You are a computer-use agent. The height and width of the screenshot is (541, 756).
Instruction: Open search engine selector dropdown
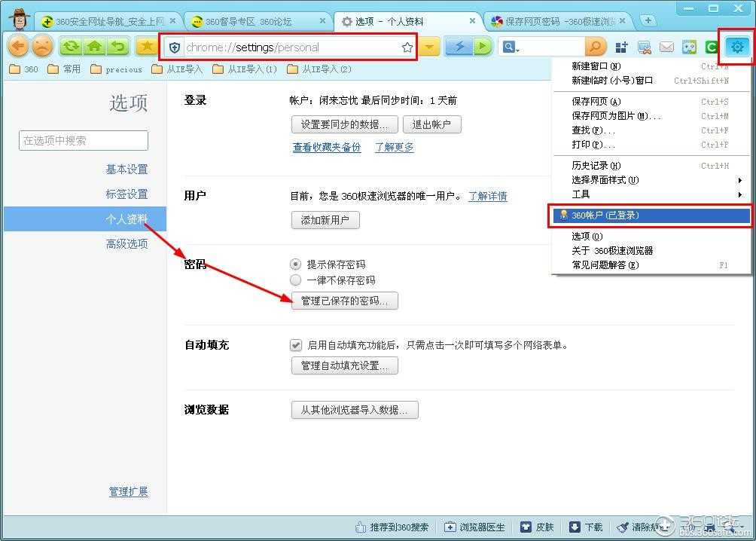[x=511, y=47]
